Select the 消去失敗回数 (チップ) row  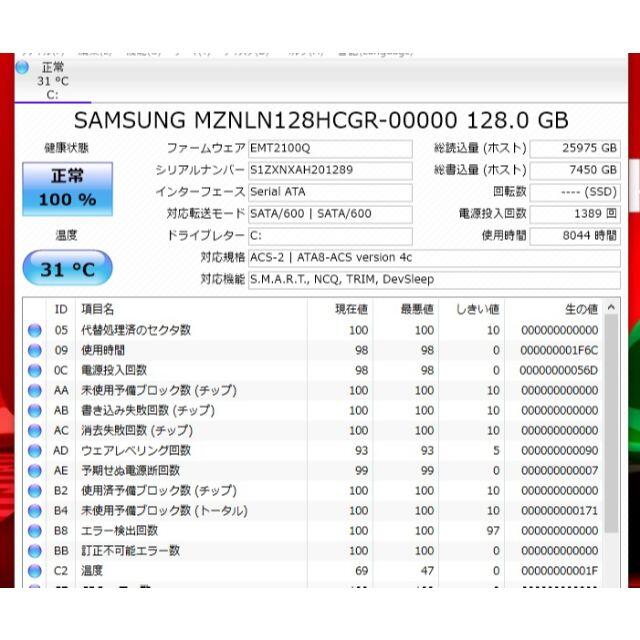tap(313, 430)
